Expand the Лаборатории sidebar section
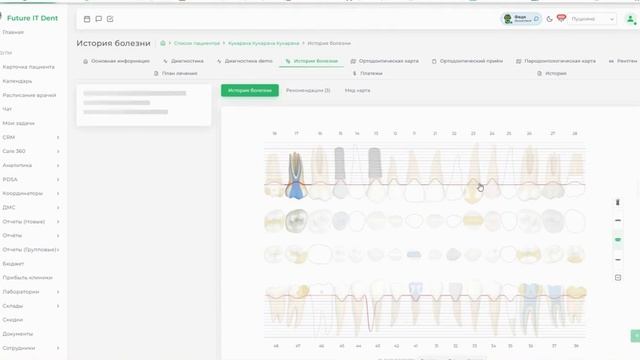640x360 pixels. pos(31,292)
